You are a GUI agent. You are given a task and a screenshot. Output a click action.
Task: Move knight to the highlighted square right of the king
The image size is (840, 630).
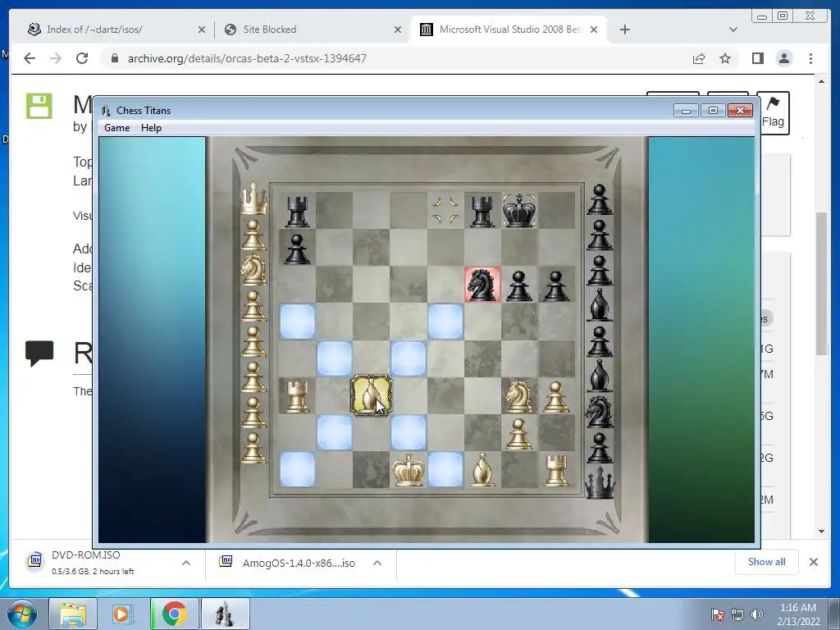(445, 470)
